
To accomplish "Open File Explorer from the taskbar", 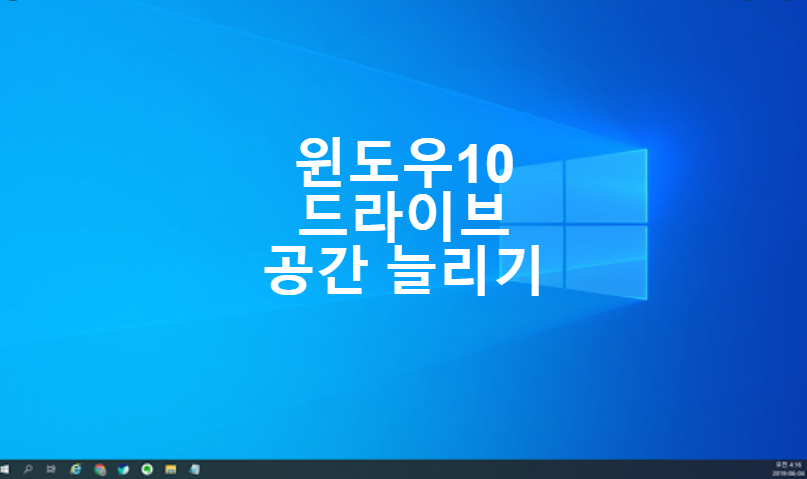I will [x=171, y=469].
